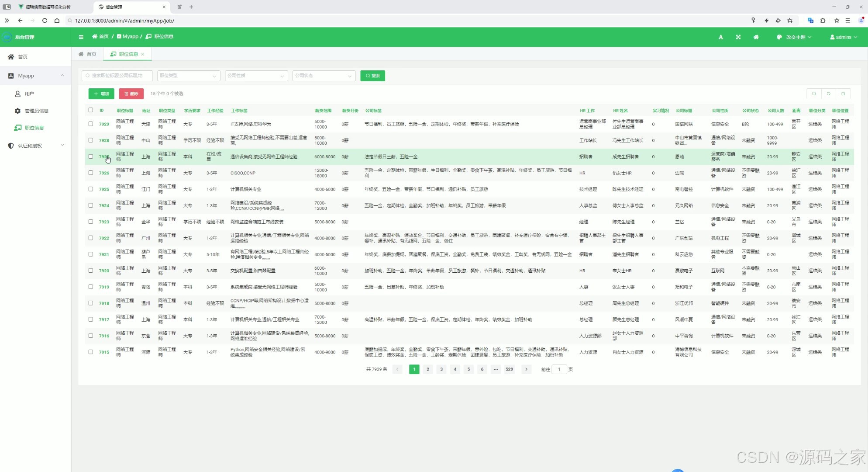Click 职位信息 icon in sidebar
This screenshot has height=472, width=868.
pos(18,128)
